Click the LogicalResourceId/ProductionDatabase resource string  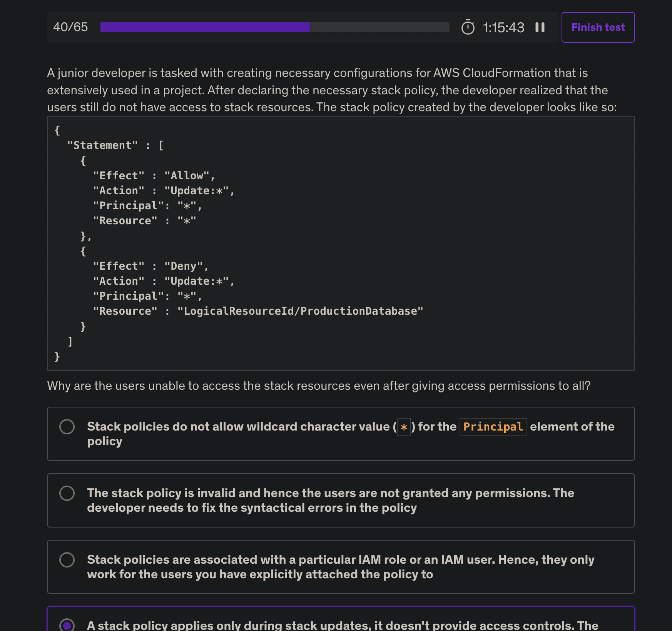[300, 311]
